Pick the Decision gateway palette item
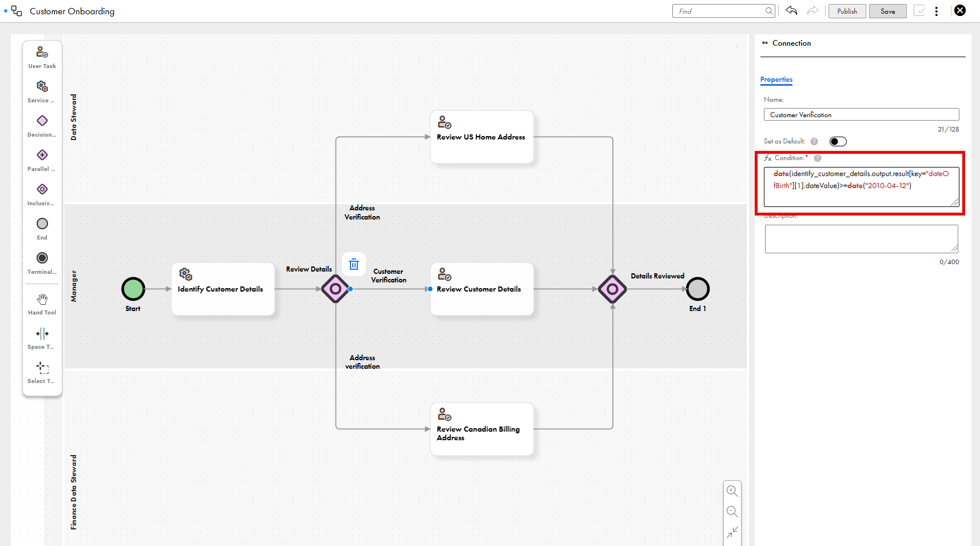 point(42,126)
